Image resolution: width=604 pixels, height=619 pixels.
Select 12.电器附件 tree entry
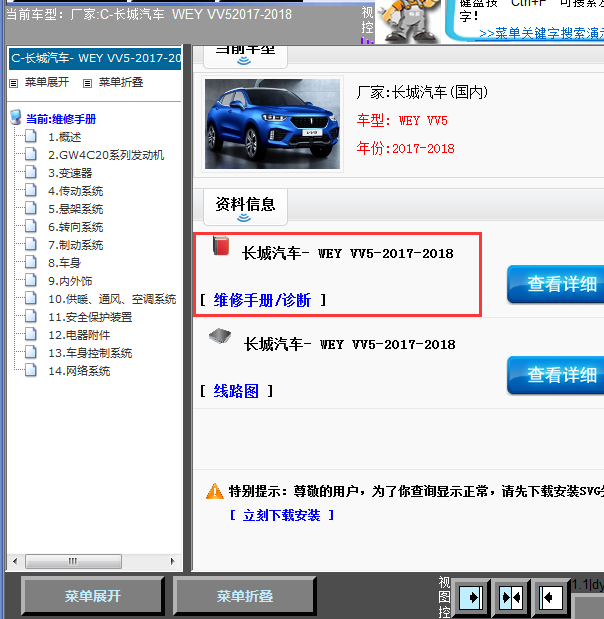click(79, 335)
